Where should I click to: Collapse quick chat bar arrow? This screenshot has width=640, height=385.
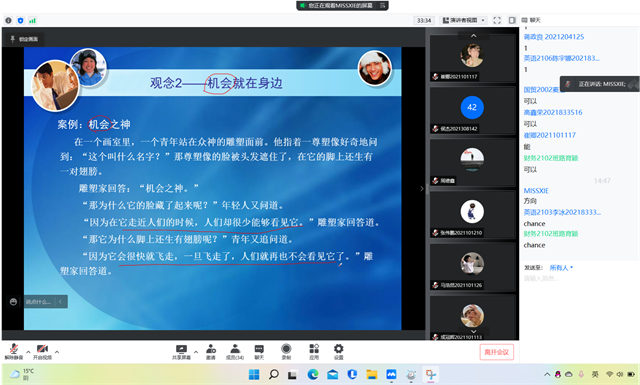(60, 302)
